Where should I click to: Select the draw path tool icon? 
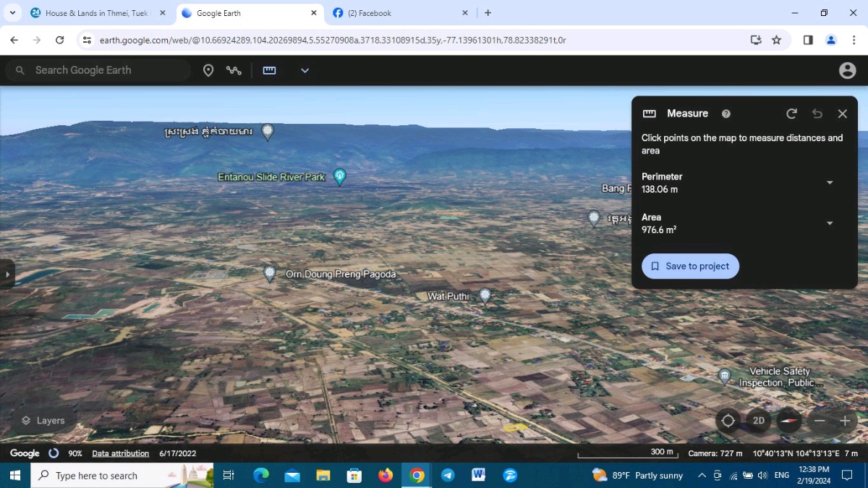[234, 70]
